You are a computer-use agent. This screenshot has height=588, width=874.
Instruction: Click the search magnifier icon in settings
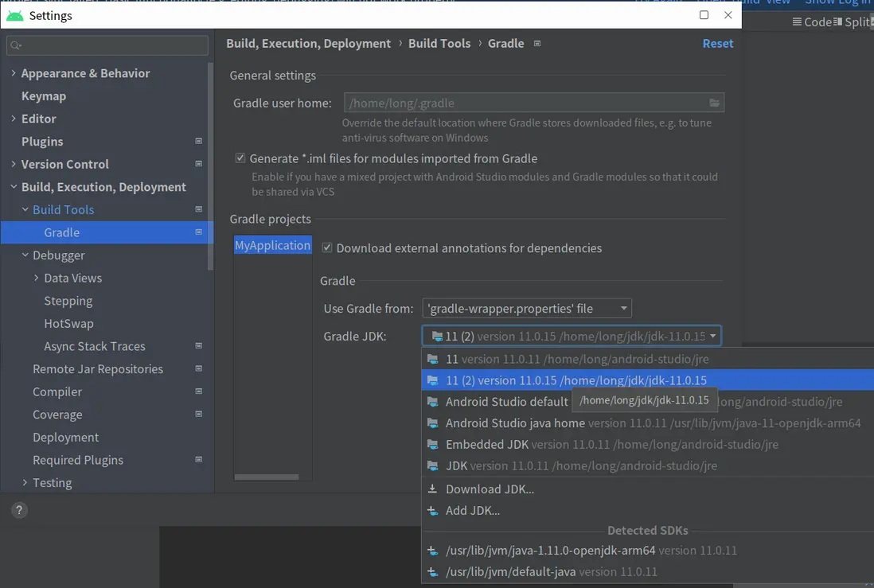point(16,45)
